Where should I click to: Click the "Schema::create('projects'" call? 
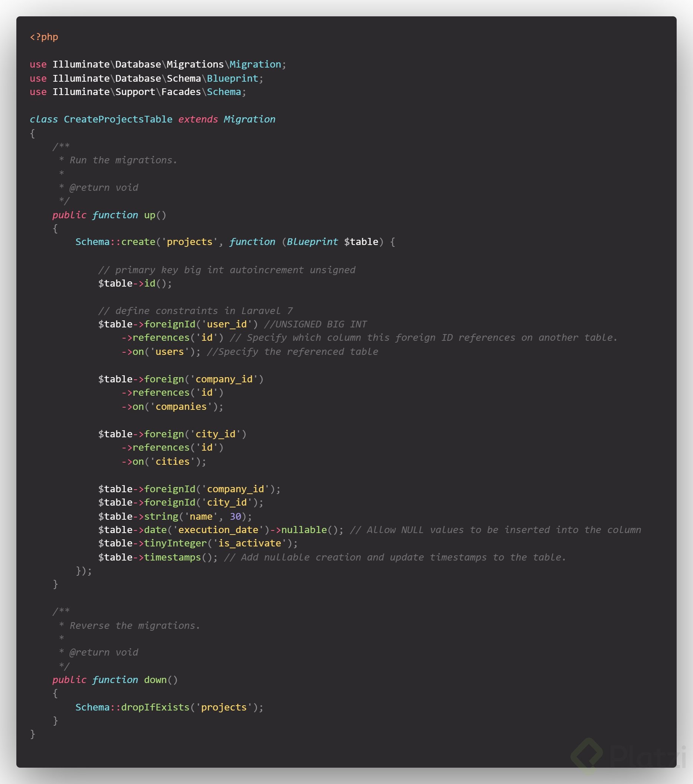click(x=147, y=242)
